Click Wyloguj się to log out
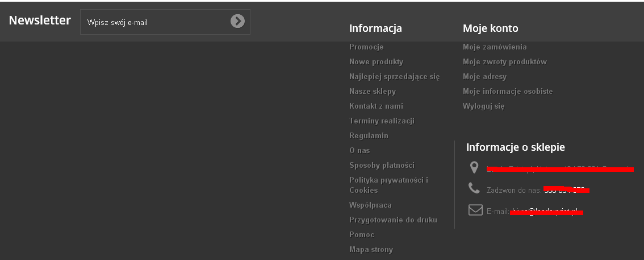This screenshot has height=260, width=644. click(x=483, y=106)
